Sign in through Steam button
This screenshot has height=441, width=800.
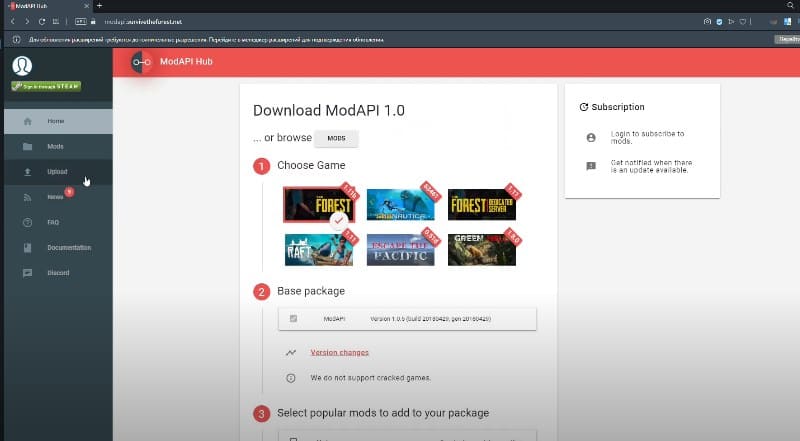coord(46,86)
